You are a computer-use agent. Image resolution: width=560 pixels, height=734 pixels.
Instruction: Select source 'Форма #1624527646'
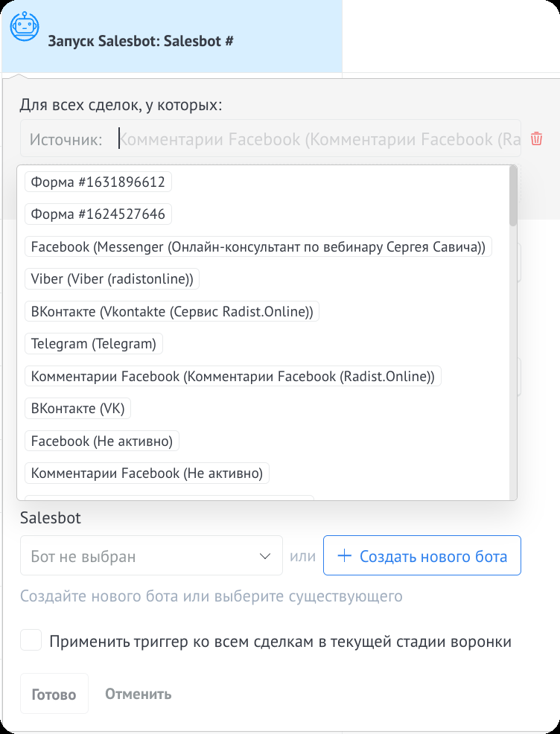pos(98,214)
